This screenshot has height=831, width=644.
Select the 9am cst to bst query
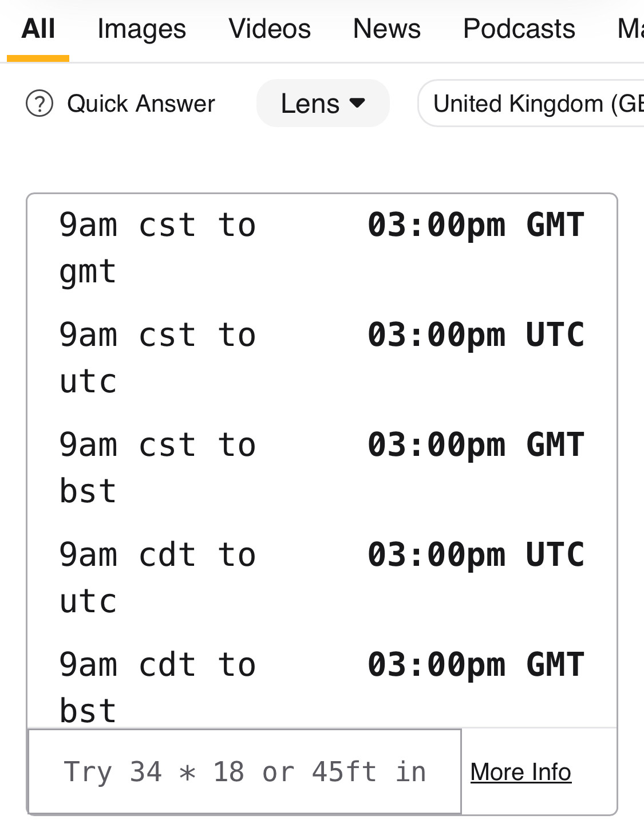157,467
